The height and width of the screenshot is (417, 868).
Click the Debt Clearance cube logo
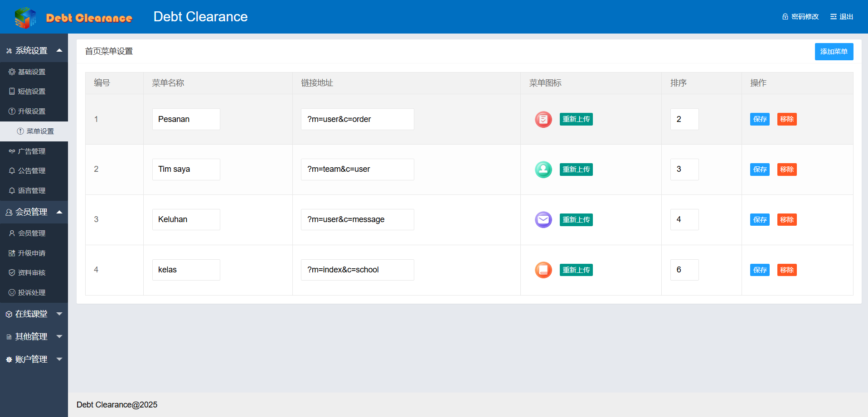click(x=25, y=18)
